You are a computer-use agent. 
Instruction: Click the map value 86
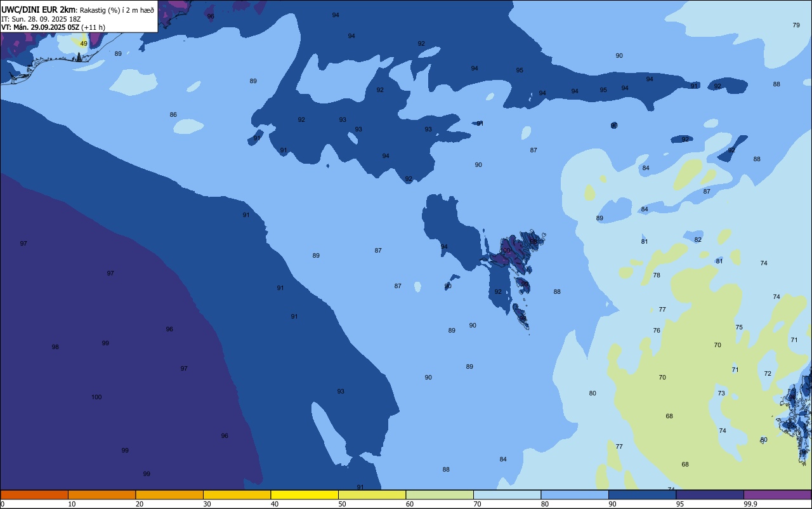(x=173, y=115)
